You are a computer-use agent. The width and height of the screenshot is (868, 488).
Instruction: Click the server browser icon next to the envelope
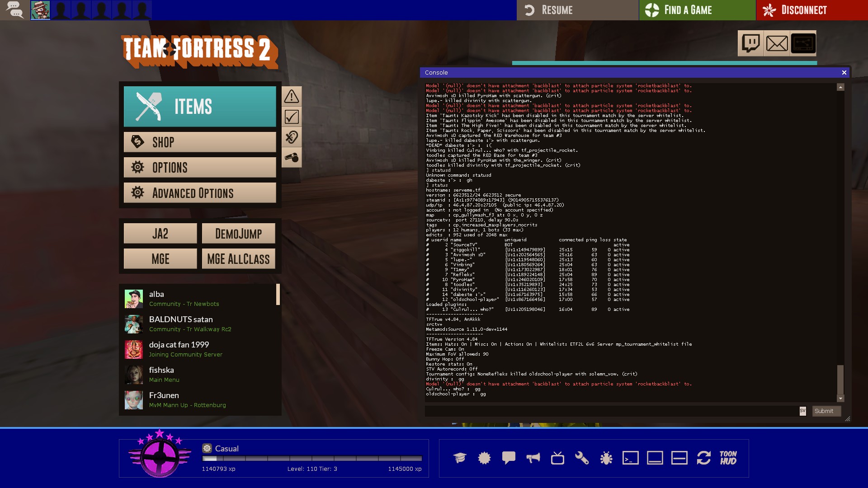click(803, 43)
